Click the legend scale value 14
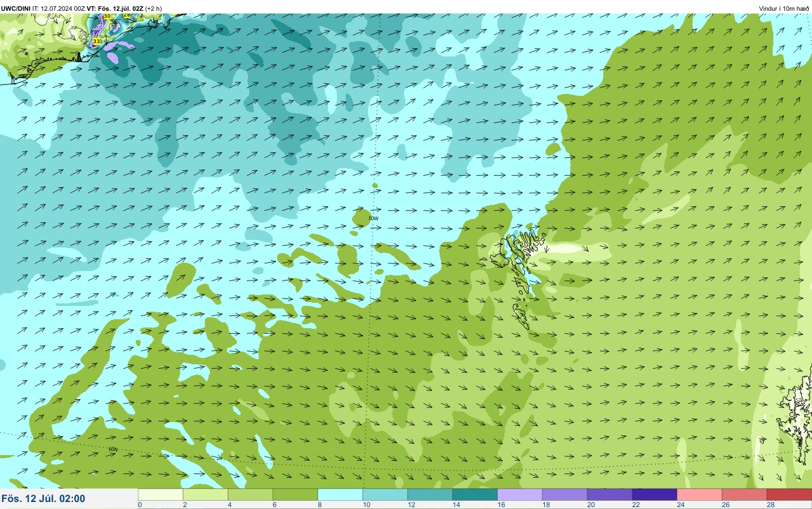Screen dimensions: 812x509 (x=456, y=505)
